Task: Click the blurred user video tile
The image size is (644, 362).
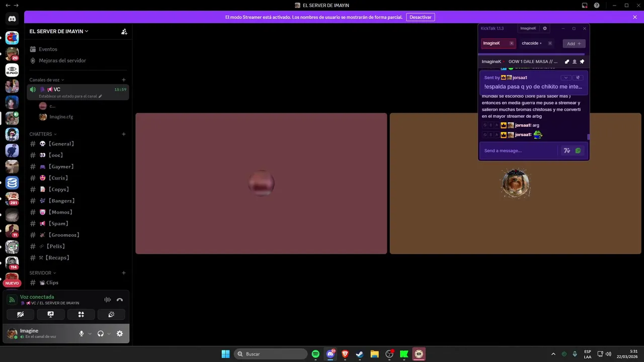Action: click(x=261, y=184)
